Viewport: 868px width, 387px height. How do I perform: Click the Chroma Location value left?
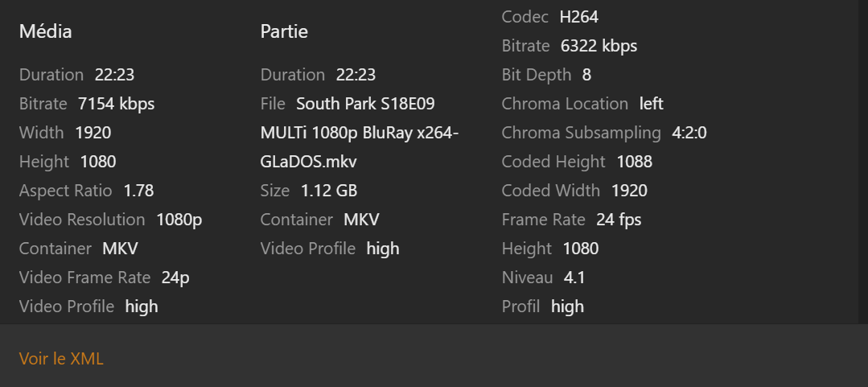(x=651, y=104)
